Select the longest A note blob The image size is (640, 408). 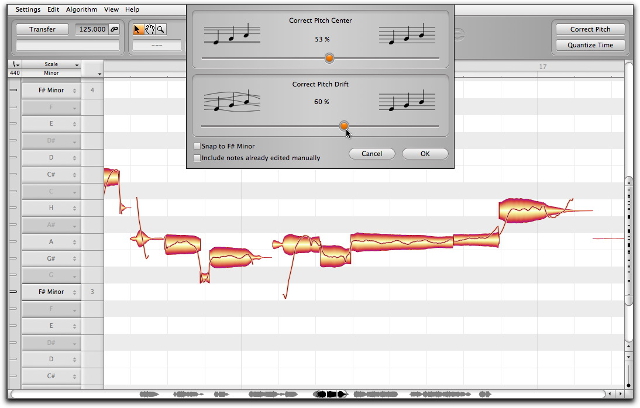(402, 242)
